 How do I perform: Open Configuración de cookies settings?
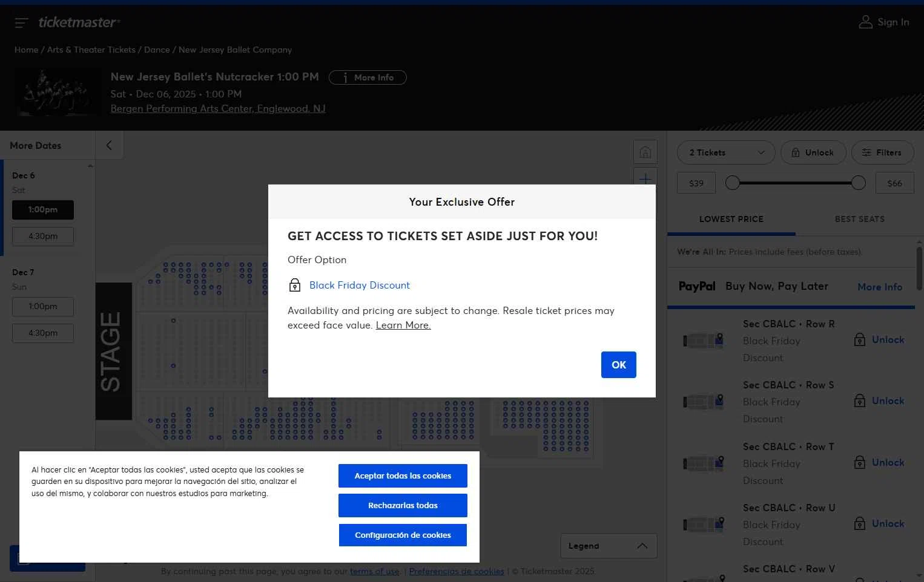click(403, 535)
